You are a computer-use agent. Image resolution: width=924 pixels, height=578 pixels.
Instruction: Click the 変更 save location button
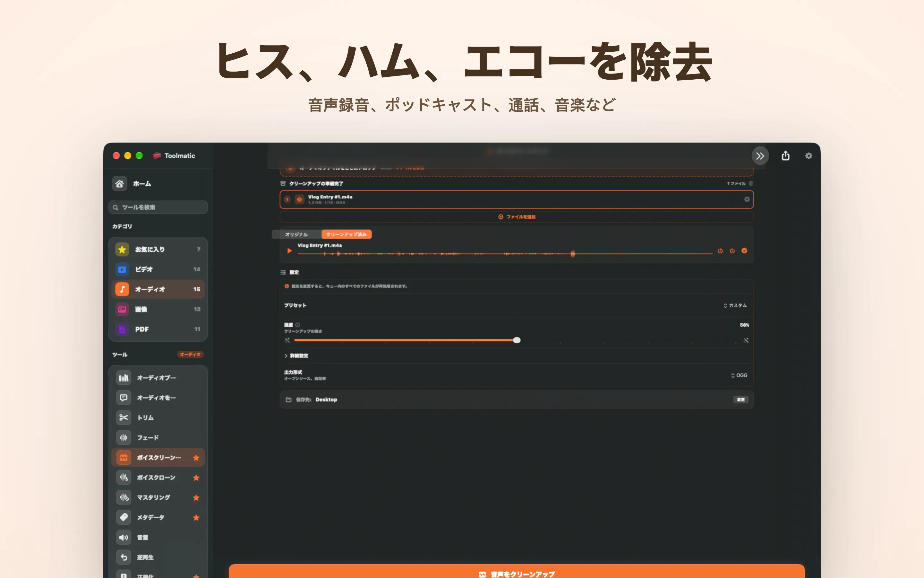click(x=741, y=399)
